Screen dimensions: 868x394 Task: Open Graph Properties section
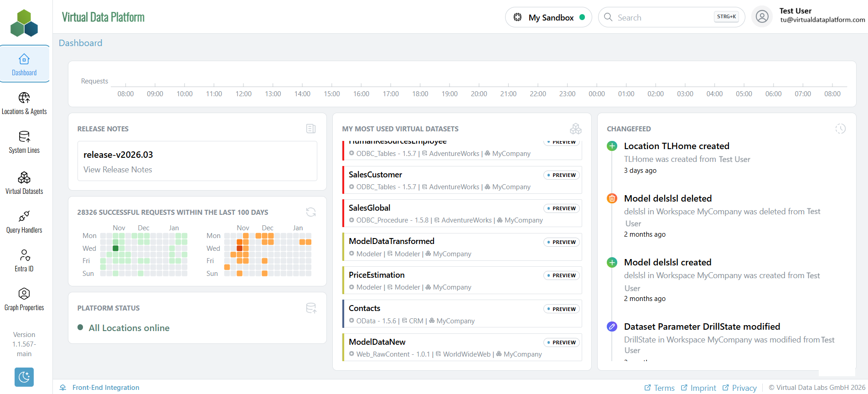pos(24,299)
